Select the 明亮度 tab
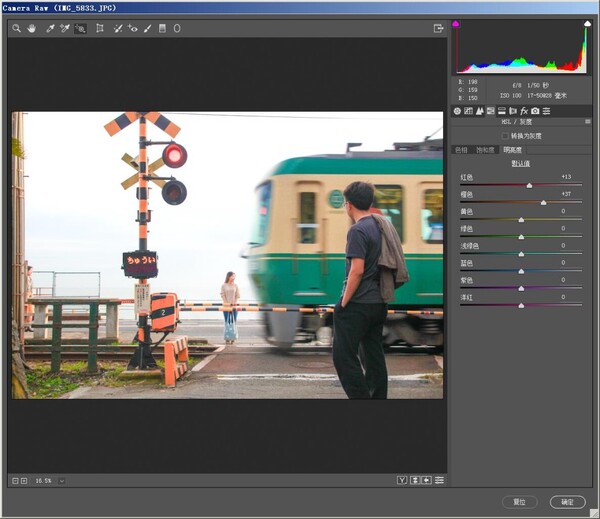The image size is (600, 519). coord(512,150)
